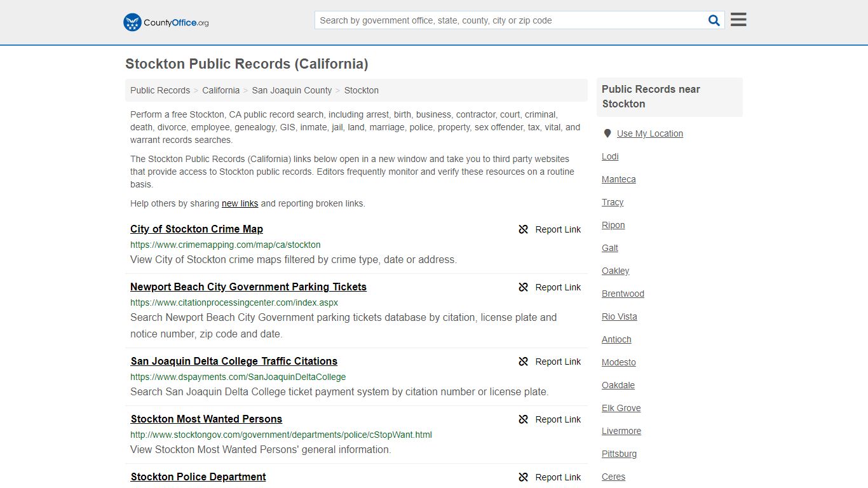Open Tracy public records
Screen dimensions: 868x488
click(613, 202)
